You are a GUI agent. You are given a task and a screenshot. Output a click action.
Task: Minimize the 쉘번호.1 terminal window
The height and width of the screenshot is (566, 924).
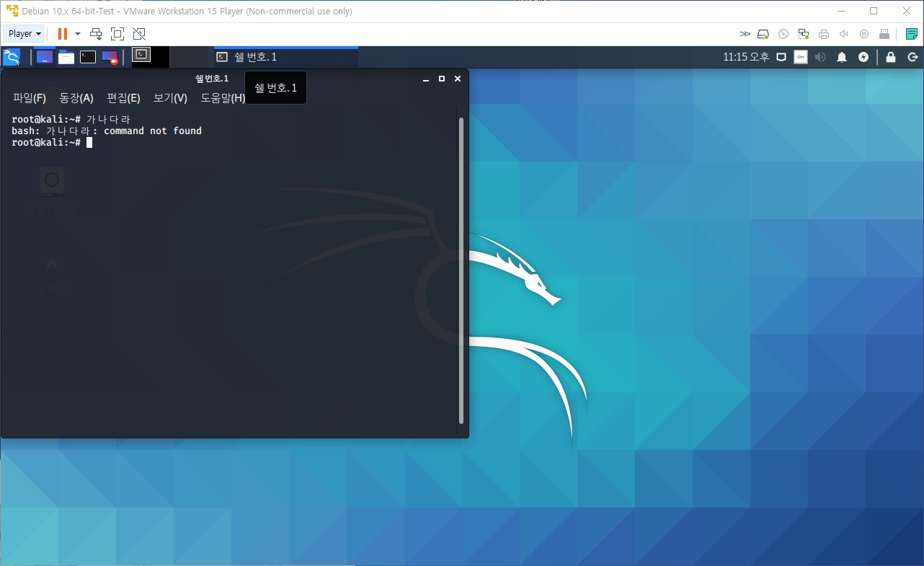coord(427,79)
